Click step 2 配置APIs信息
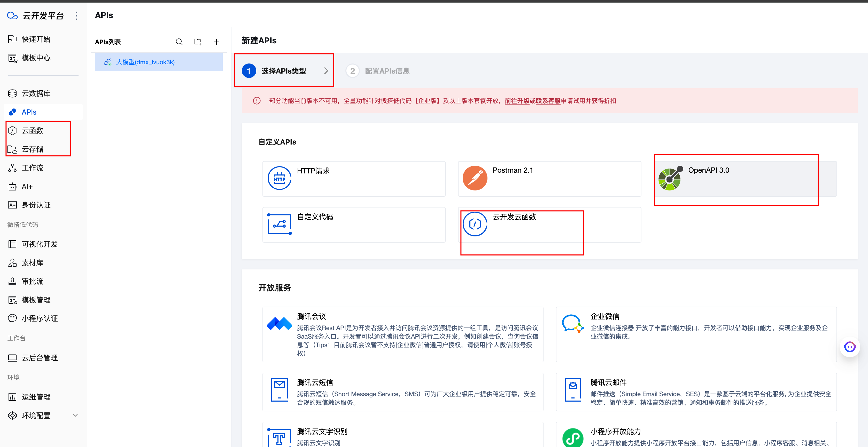 [378, 71]
